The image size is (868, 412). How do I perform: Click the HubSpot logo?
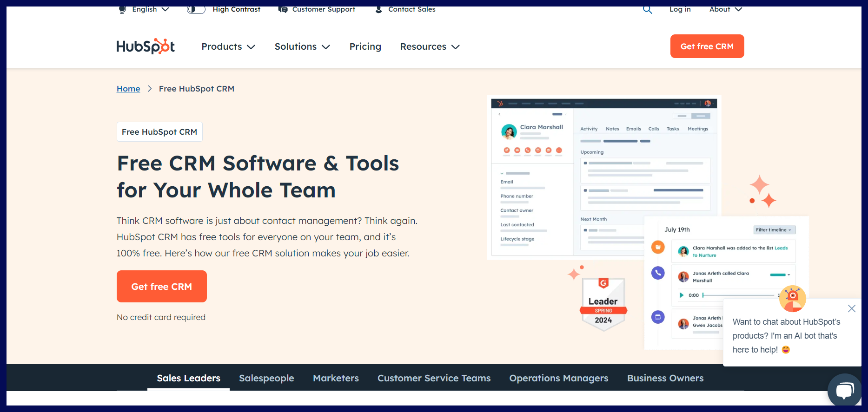[x=146, y=46]
